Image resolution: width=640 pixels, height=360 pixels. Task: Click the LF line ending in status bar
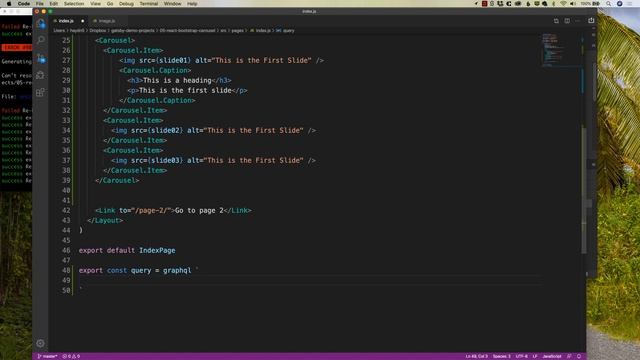(x=535, y=356)
